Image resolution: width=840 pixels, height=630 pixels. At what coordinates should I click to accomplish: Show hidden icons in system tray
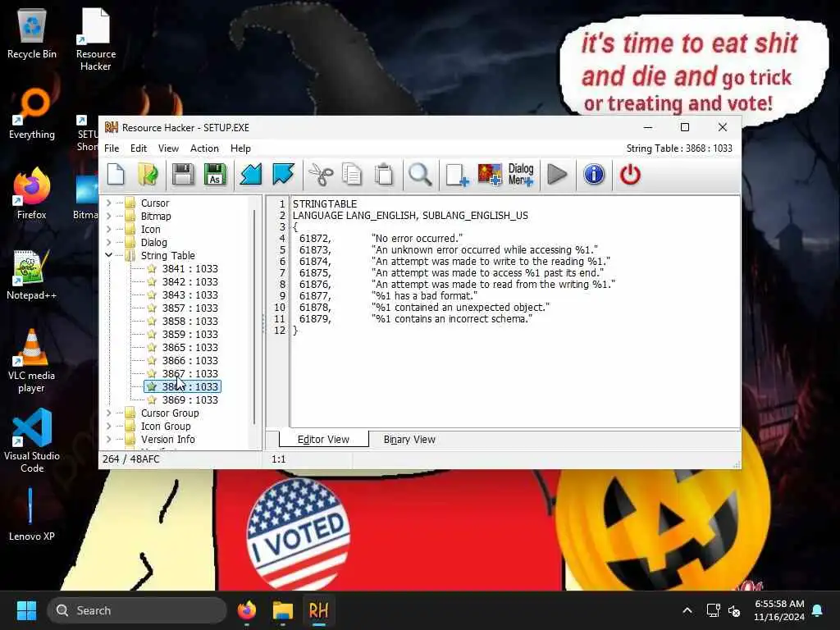click(x=687, y=610)
